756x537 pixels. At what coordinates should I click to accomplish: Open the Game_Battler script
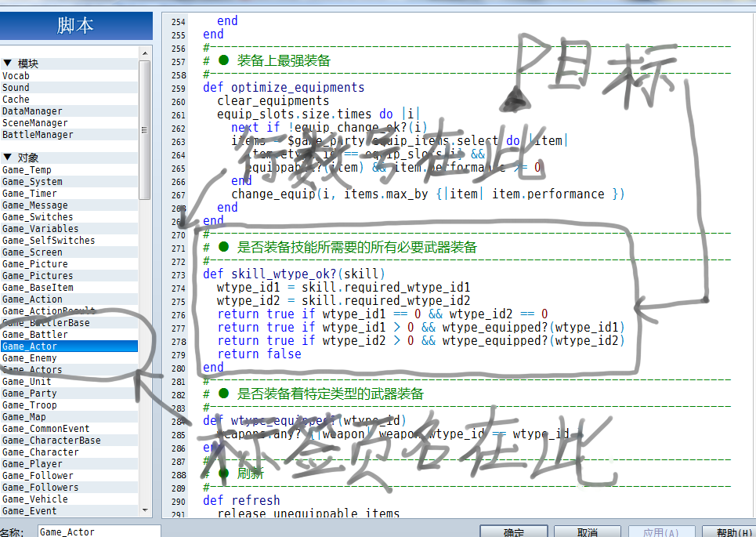pyautogui.click(x=69, y=335)
